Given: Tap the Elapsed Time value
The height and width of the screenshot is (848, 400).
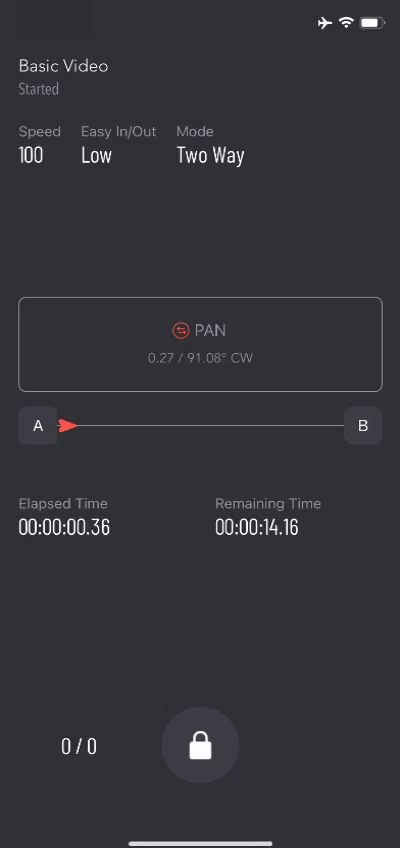Looking at the screenshot, I should (64, 527).
